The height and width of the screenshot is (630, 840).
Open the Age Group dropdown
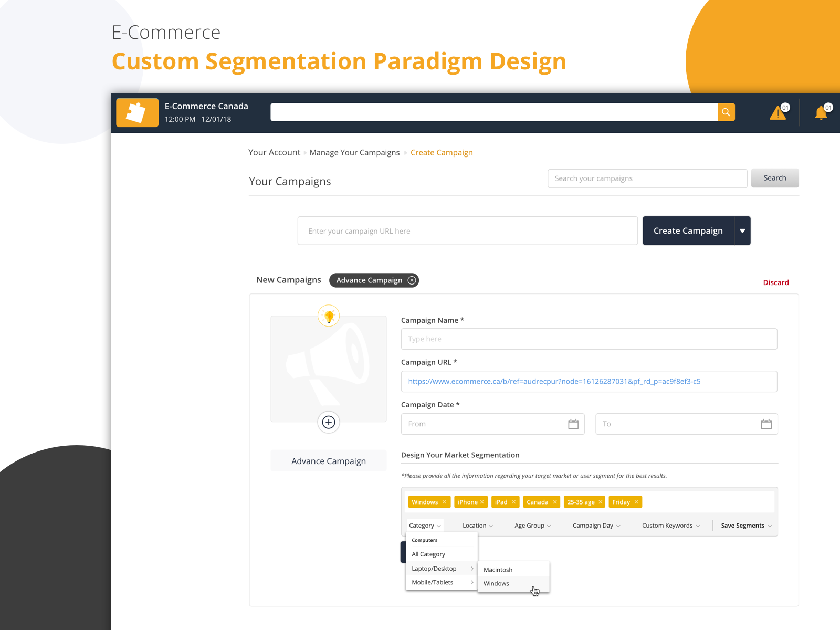[532, 526]
